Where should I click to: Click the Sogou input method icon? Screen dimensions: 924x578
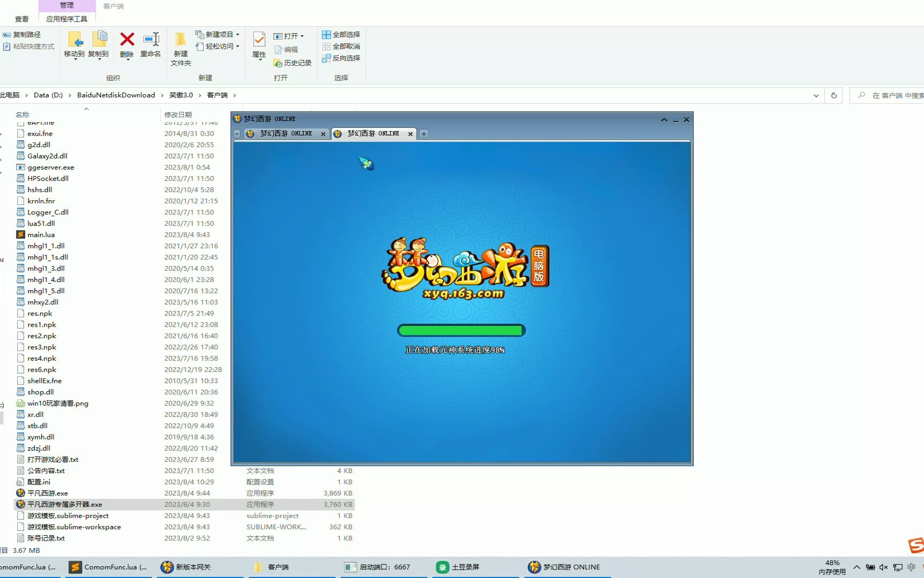[x=916, y=545]
